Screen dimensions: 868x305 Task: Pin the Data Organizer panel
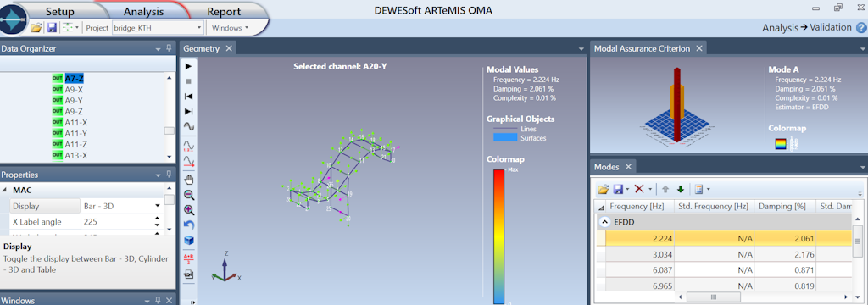pos(169,48)
